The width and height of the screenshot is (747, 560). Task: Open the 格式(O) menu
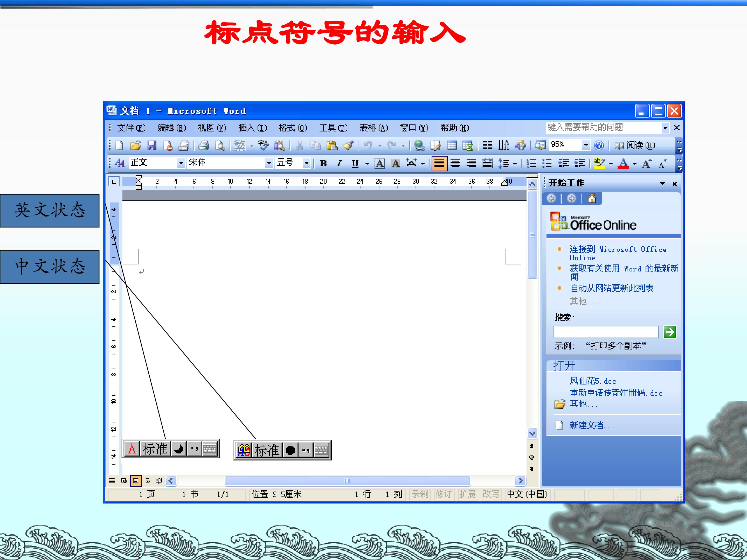pyautogui.click(x=293, y=128)
